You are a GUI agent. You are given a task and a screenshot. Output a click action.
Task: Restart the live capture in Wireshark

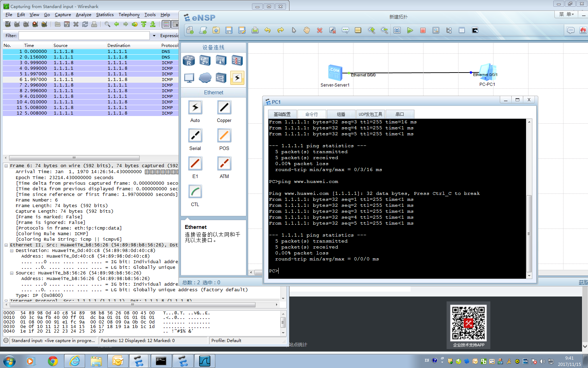(x=44, y=24)
